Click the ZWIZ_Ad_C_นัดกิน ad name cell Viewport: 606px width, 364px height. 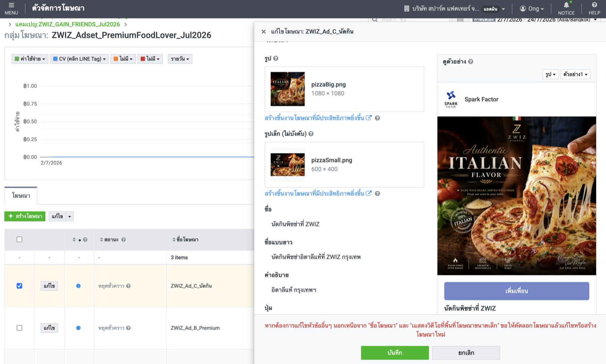(191, 286)
